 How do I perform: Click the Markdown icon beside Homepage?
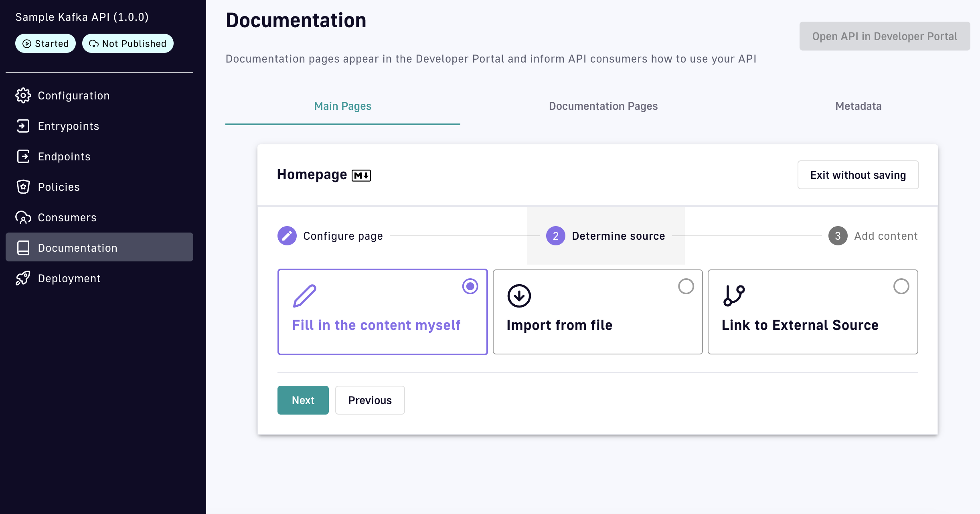361,176
